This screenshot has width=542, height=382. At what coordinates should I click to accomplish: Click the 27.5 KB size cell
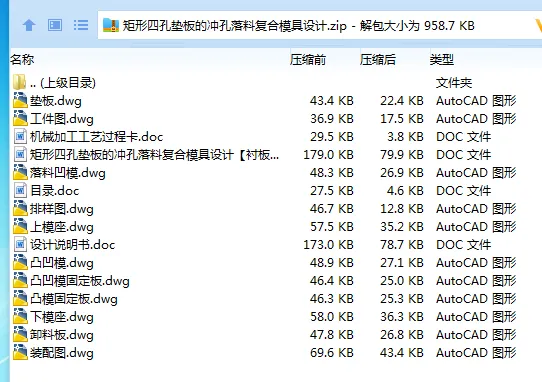coord(332,190)
